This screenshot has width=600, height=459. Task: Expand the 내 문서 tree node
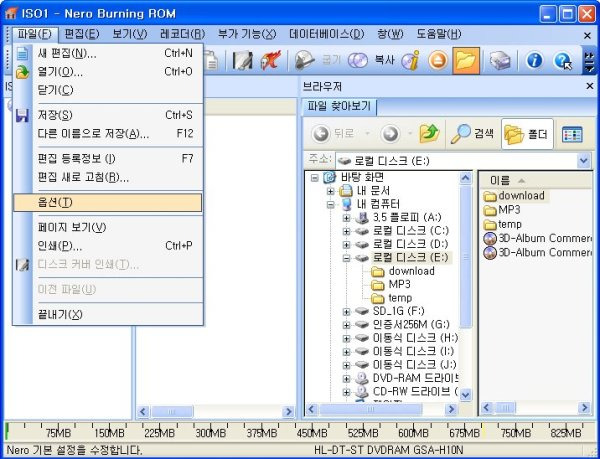pos(330,191)
